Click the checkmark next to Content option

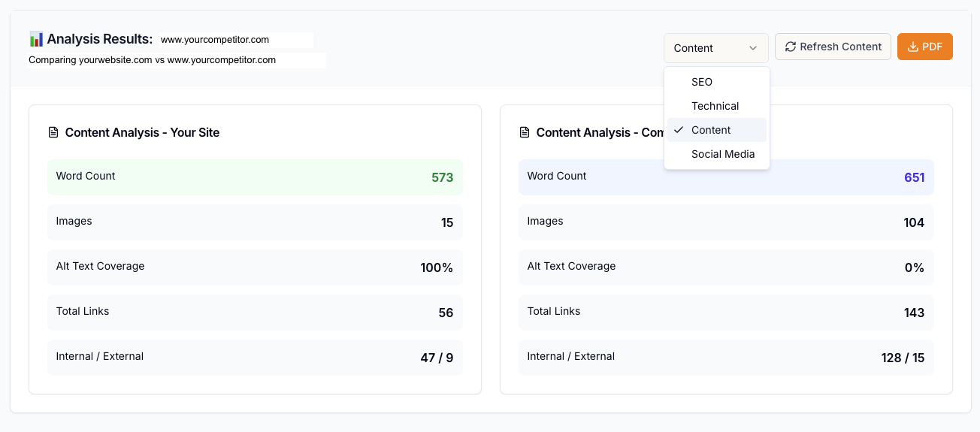click(679, 130)
